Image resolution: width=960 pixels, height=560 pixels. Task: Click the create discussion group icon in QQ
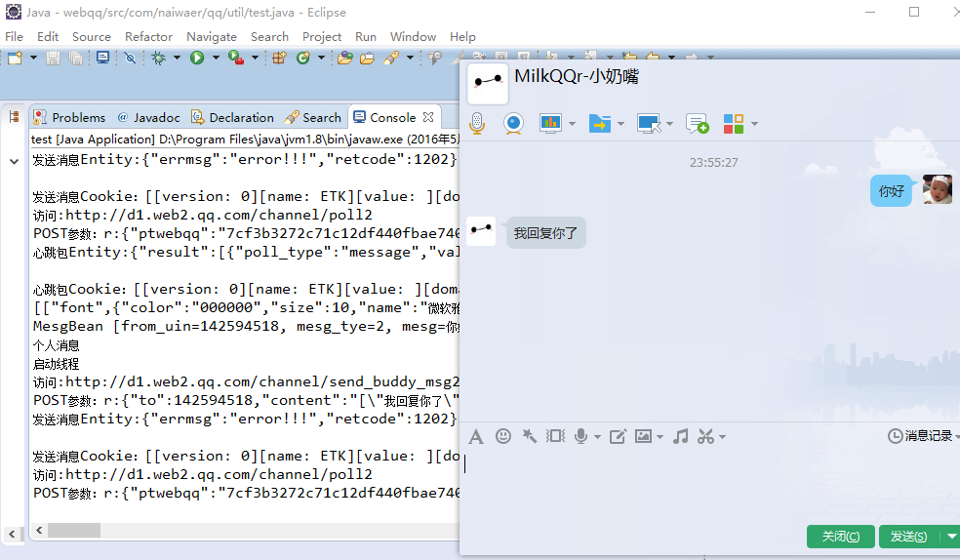698,124
